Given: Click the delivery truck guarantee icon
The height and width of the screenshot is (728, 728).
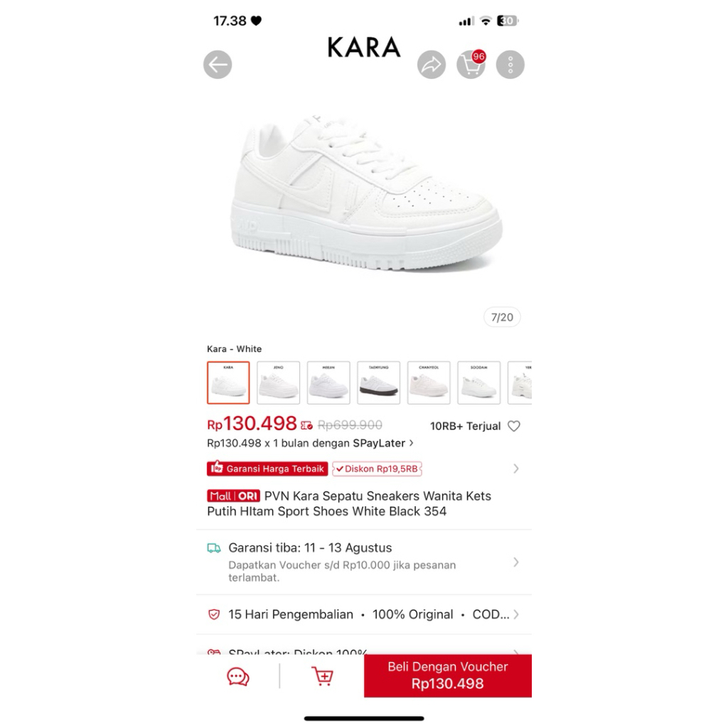Looking at the screenshot, I should click(213, 548).
